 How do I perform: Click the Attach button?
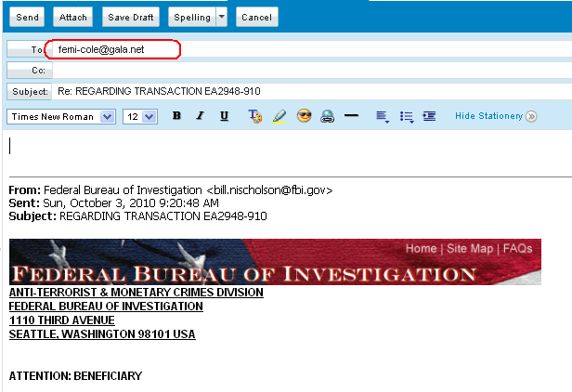pos(73,17)
